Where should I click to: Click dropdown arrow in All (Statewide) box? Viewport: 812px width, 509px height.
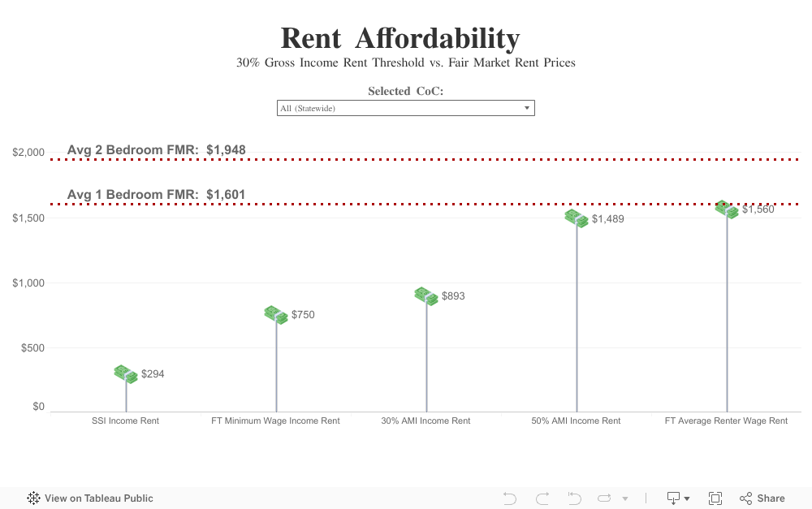coord(527,108)
